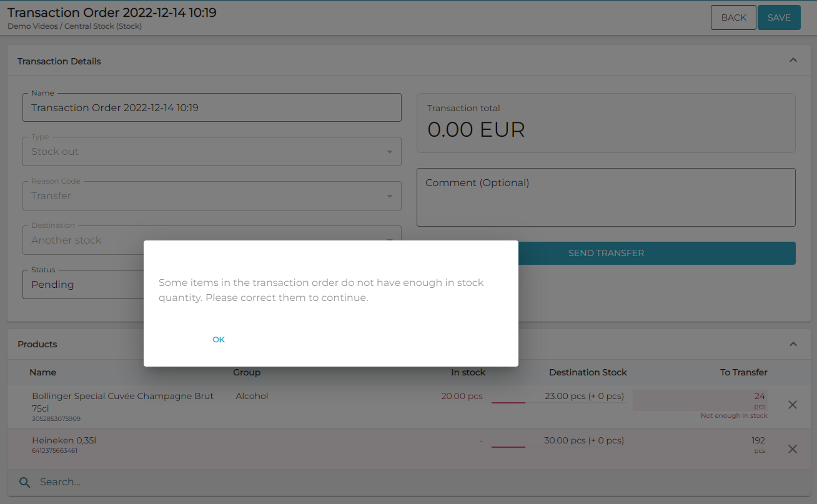The image size is (817, 504).
Task: Click the transaction Name input field
Action: (212, 108)
